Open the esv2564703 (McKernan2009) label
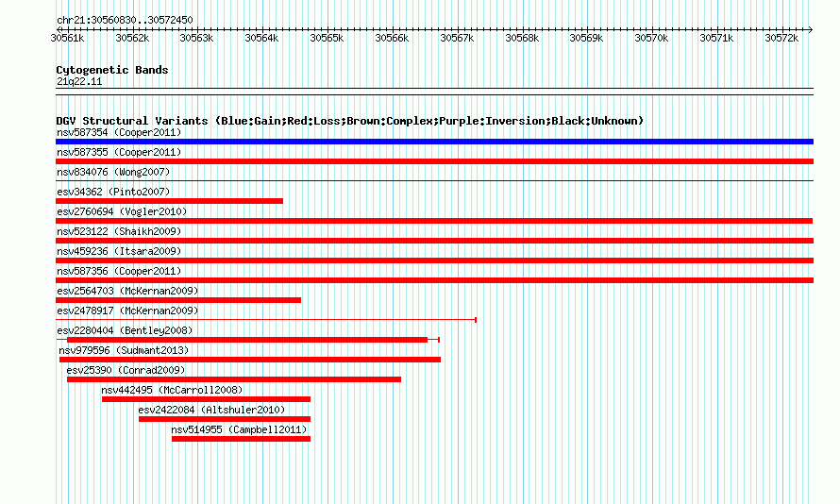Viewport: 840px width, 504px height. 127,291
